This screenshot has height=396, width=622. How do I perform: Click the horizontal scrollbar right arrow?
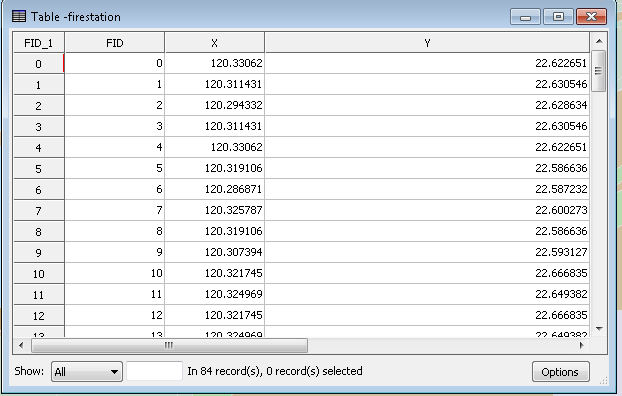click(582, 345)
